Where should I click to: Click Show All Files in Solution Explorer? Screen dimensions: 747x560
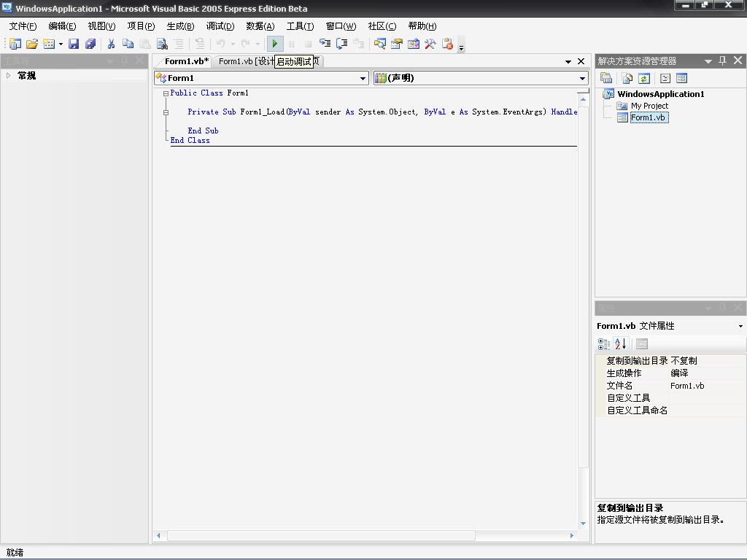pos(627,78)
